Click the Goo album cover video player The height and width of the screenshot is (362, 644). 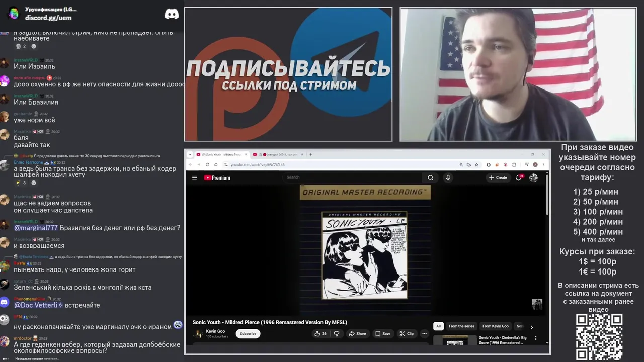[365, 250]
